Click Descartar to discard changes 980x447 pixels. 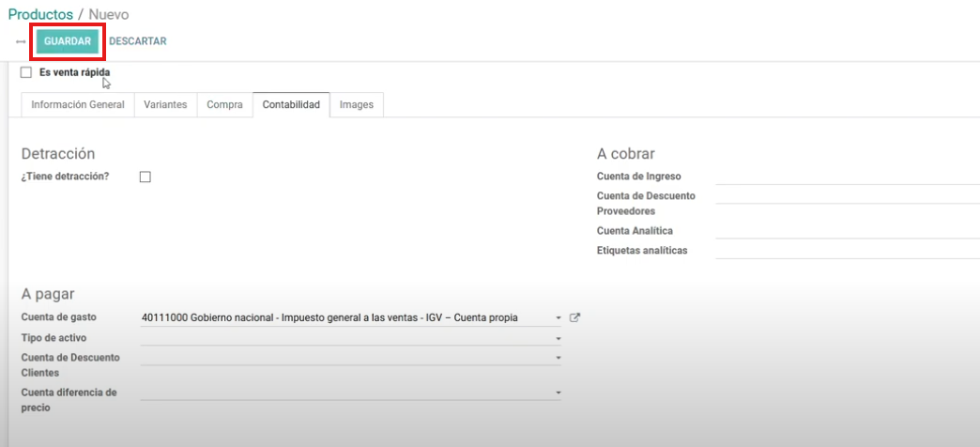[x=138, y=41]
